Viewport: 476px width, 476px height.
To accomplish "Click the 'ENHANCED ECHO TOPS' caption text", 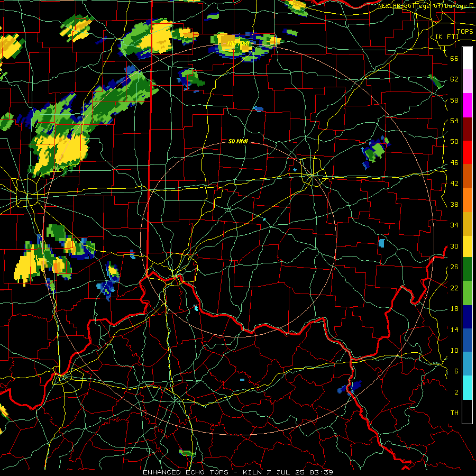I will tap(186, 472).
